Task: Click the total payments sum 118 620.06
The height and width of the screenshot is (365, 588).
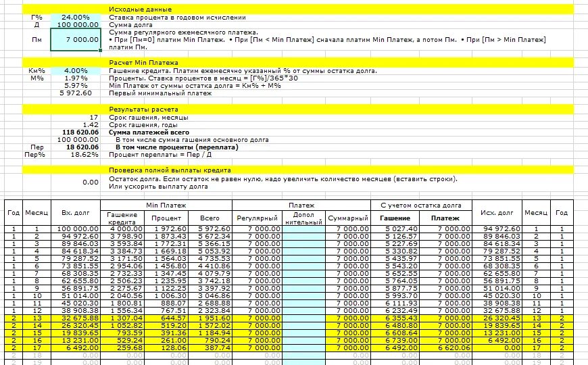Action: [76, 132]
